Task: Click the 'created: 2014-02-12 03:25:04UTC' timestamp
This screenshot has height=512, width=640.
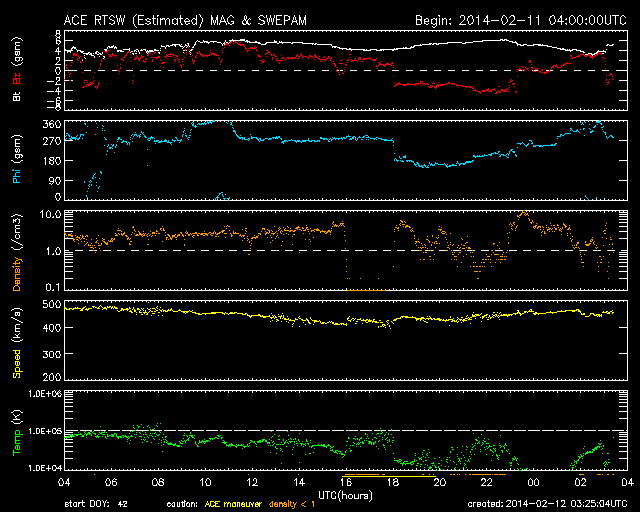Action: point(547,504)
